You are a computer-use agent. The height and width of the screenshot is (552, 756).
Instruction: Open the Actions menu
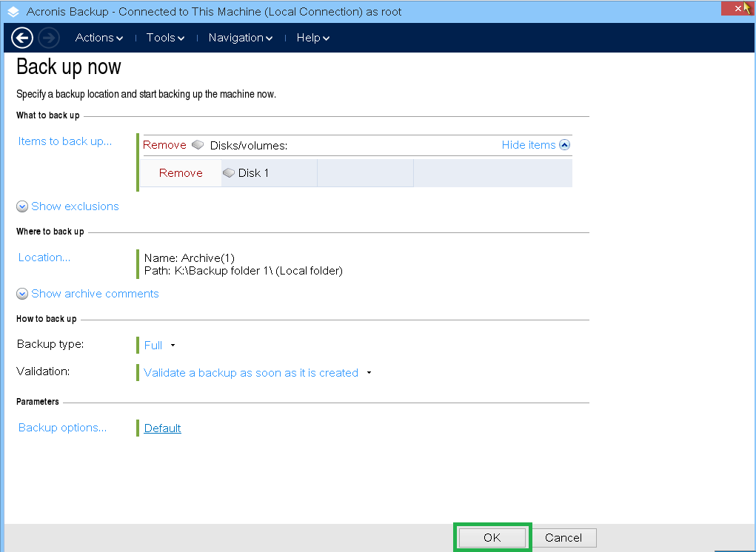pyautogui.click(x=98, y=38)
